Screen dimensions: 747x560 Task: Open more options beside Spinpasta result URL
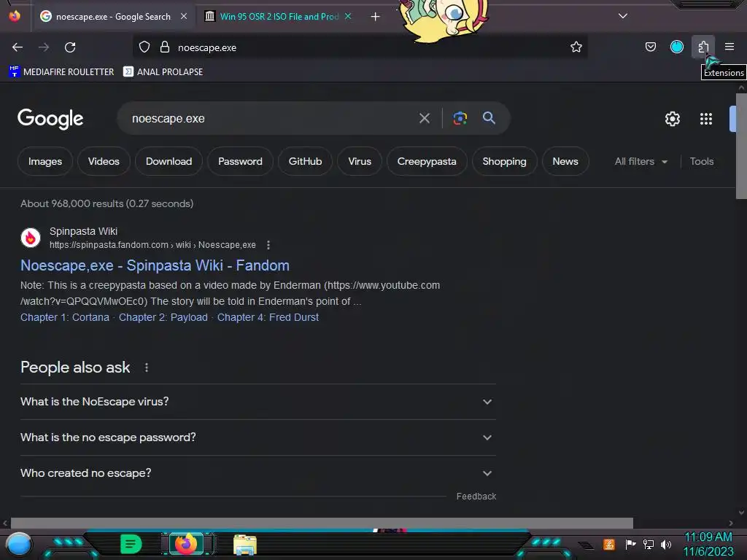[268, 245]
